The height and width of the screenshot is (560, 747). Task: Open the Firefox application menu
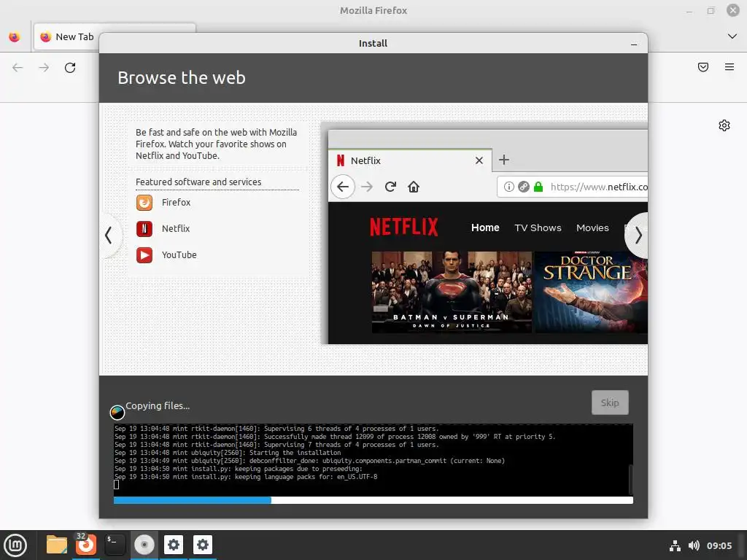[729, 67]
